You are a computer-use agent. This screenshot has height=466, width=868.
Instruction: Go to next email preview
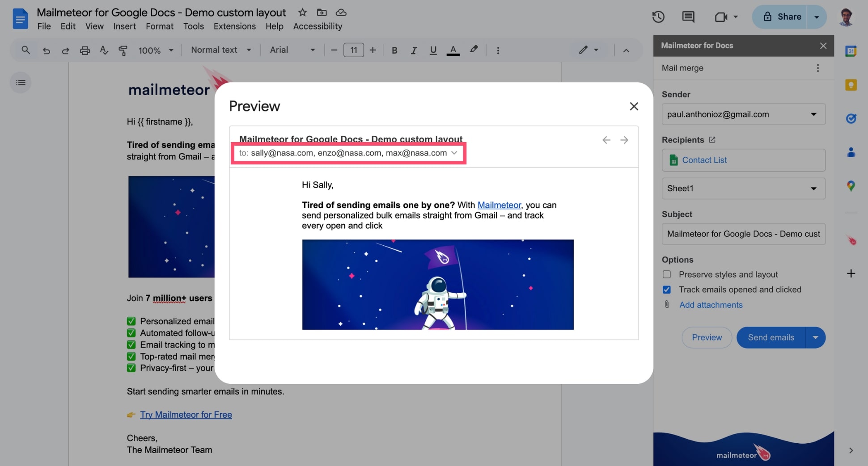pyautogui.click(x=624, y=140)
